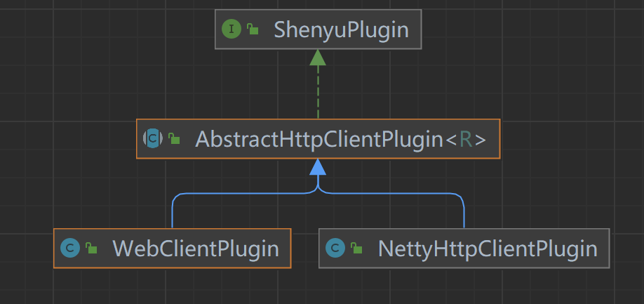Select the blue connector rising from NettyHttpClientPlugin
The height and width of the screenshot is (304, 644).
tap(464, 211)
